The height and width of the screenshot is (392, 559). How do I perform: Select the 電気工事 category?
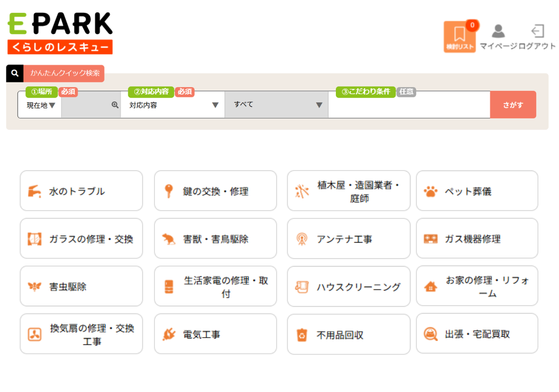pos(215,335)
